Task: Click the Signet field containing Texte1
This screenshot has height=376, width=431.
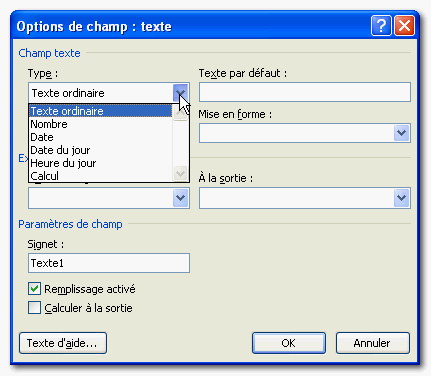Action: (109, 263)
